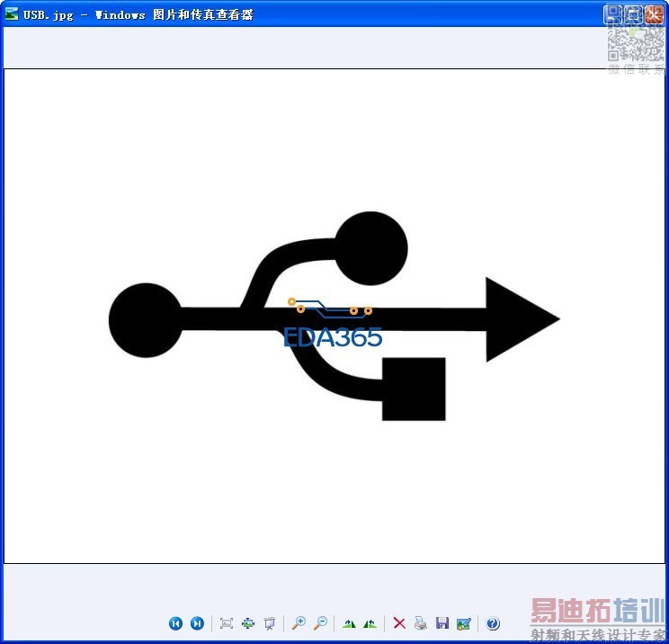This screenshot has width=669, height=644.
Task: Minimize the picture viewer window
Action: click(613, 15)
